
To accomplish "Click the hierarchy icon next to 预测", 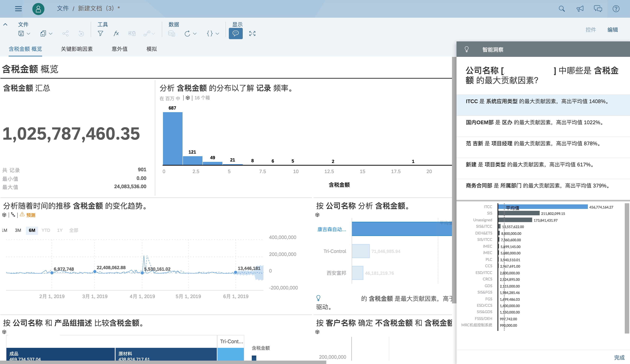I will 13,215.
